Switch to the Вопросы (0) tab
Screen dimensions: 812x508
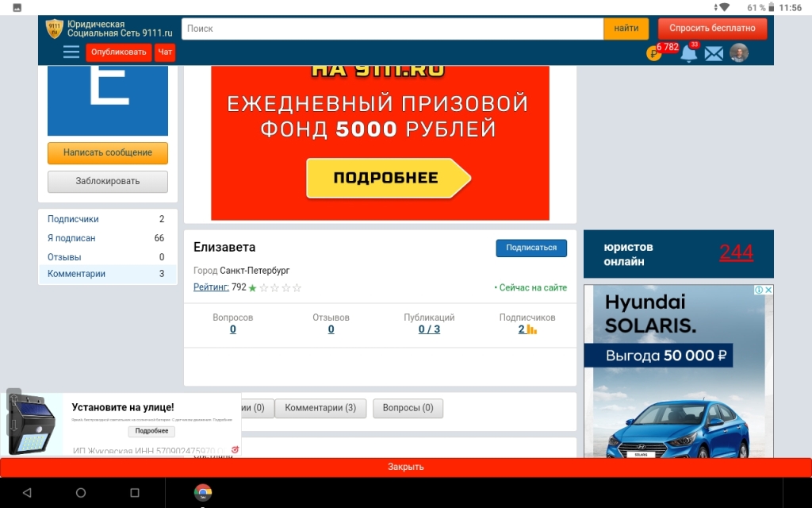408,408
